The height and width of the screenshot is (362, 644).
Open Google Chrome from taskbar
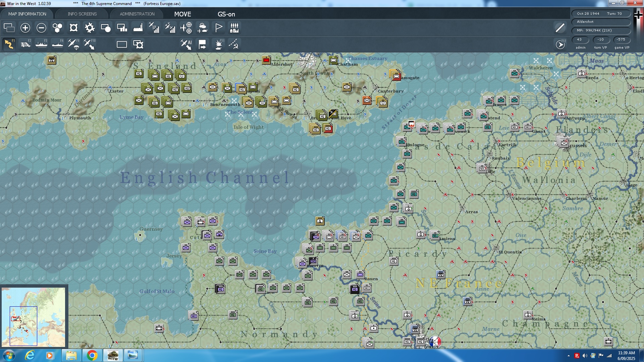click(92, 355)
